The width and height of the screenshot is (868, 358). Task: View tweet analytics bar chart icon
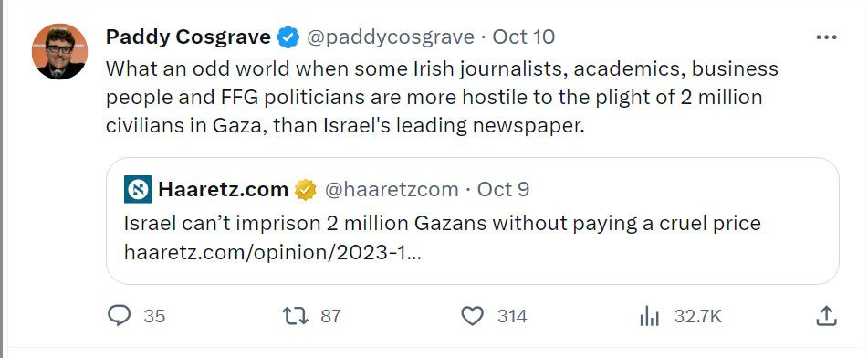tap(649, 317)
